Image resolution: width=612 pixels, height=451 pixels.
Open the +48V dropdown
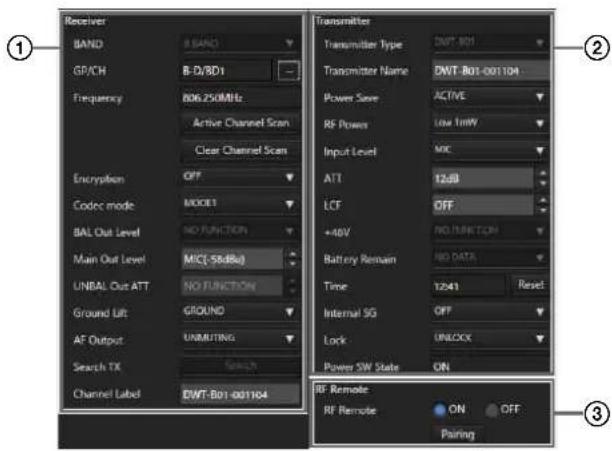[x=490, y=231]
